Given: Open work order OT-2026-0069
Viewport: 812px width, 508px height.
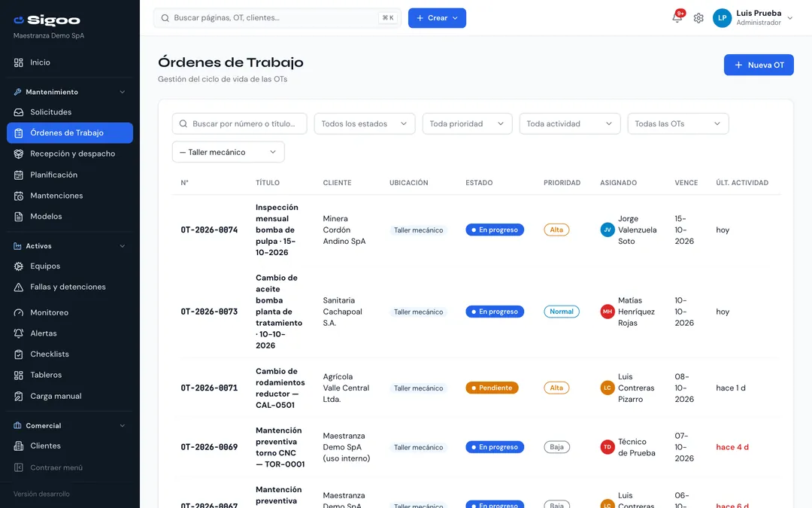Looking at the screenshot, I should [209, 447].
